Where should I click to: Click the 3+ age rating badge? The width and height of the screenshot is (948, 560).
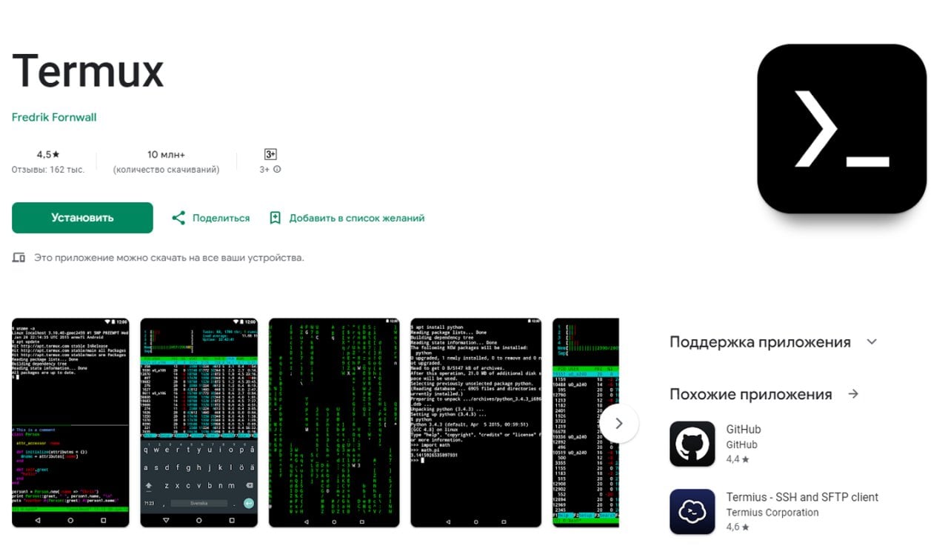[270, 154]
